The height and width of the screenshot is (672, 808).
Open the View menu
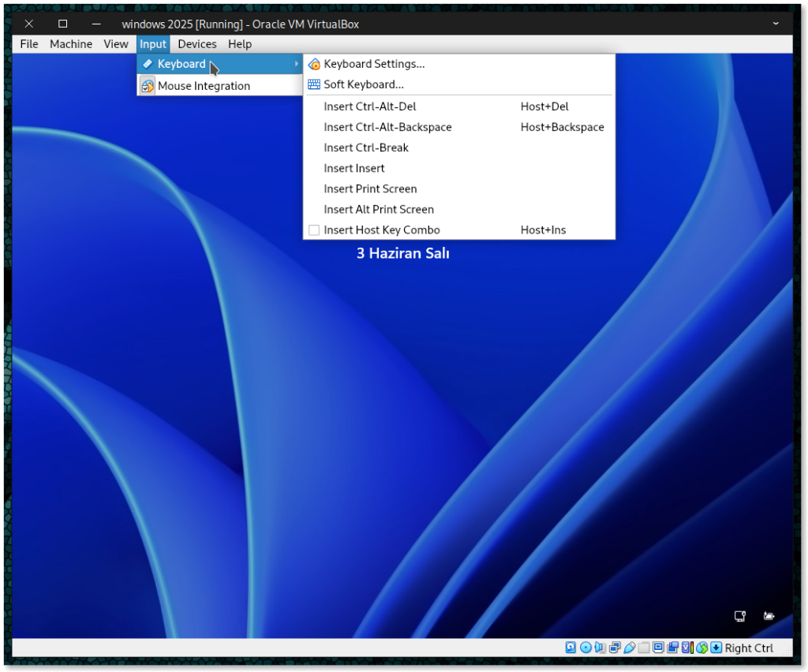point(116,44)
